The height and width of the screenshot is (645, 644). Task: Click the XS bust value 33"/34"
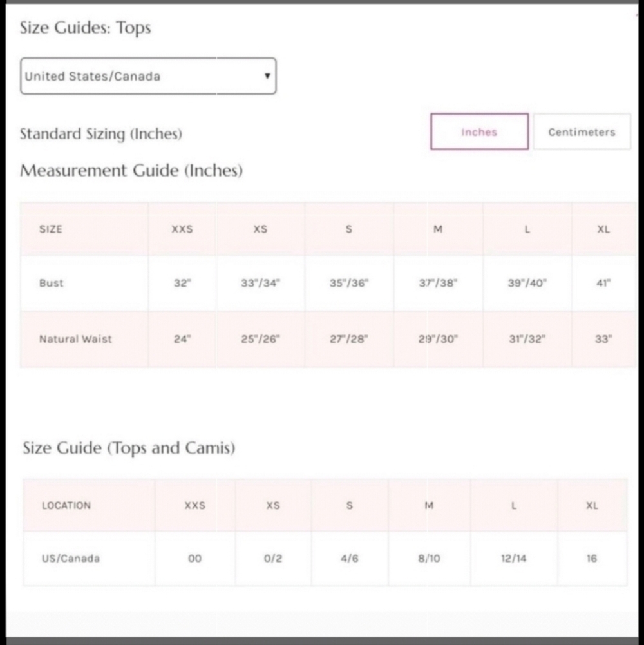pos(260,283)
